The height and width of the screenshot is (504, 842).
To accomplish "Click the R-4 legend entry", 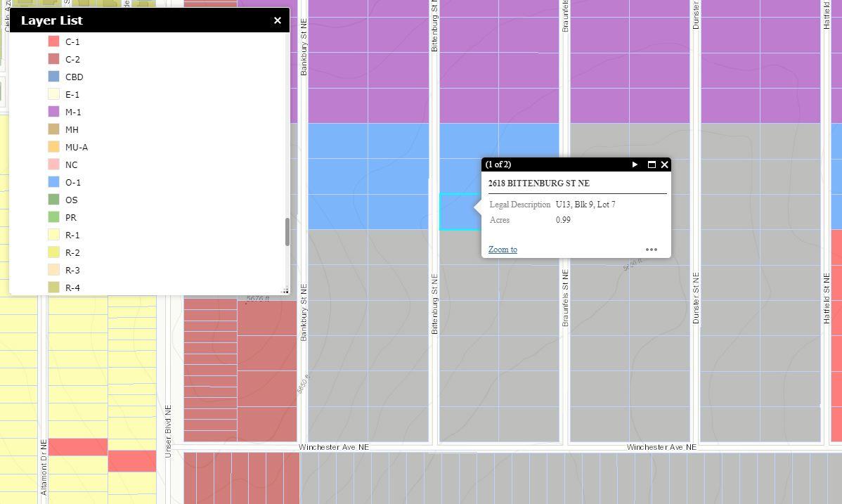I will [72, 287].
